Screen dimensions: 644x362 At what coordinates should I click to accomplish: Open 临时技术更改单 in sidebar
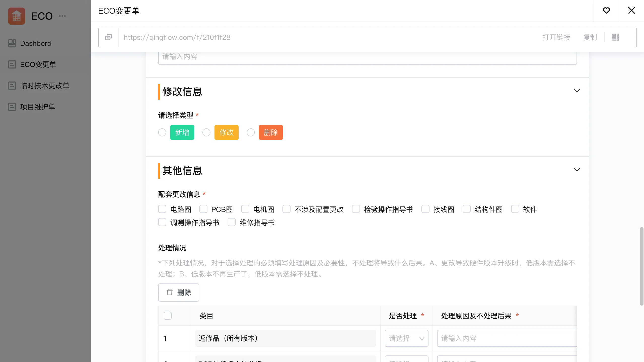45,86
